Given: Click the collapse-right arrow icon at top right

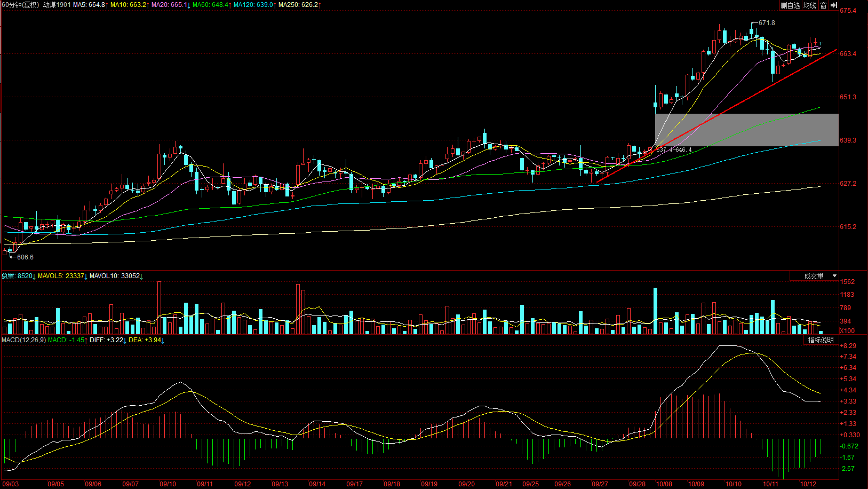Looking at the screenshot, I should coord(834,5).
